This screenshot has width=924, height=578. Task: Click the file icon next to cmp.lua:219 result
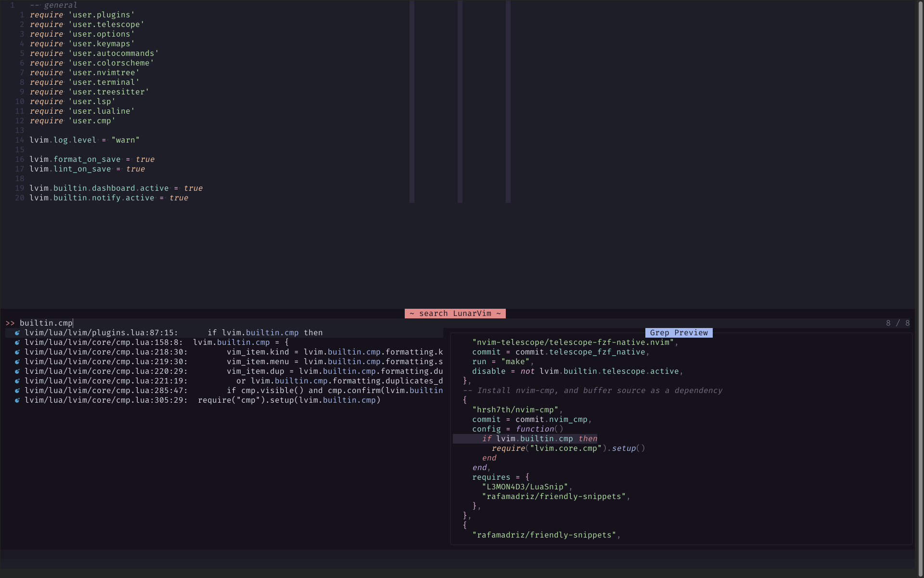[x=17, y=361]
